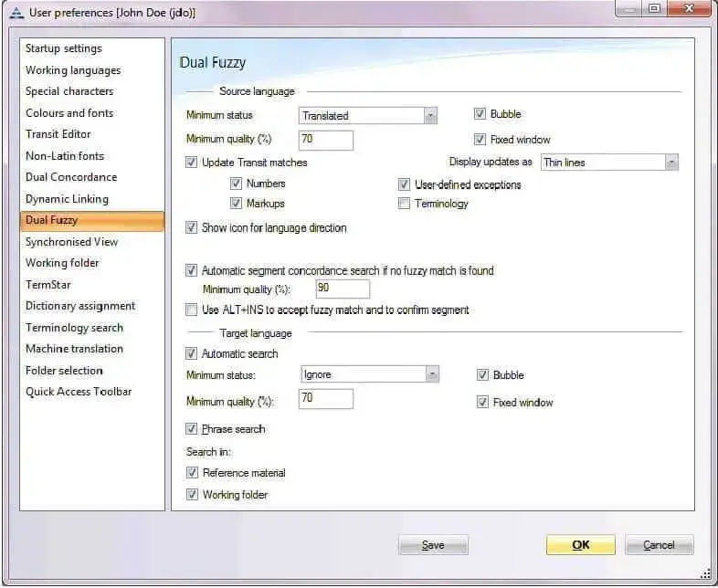Select the highlighted Dual Fuzzy entry
Screen dimensions: 718x588
(92, 221)
